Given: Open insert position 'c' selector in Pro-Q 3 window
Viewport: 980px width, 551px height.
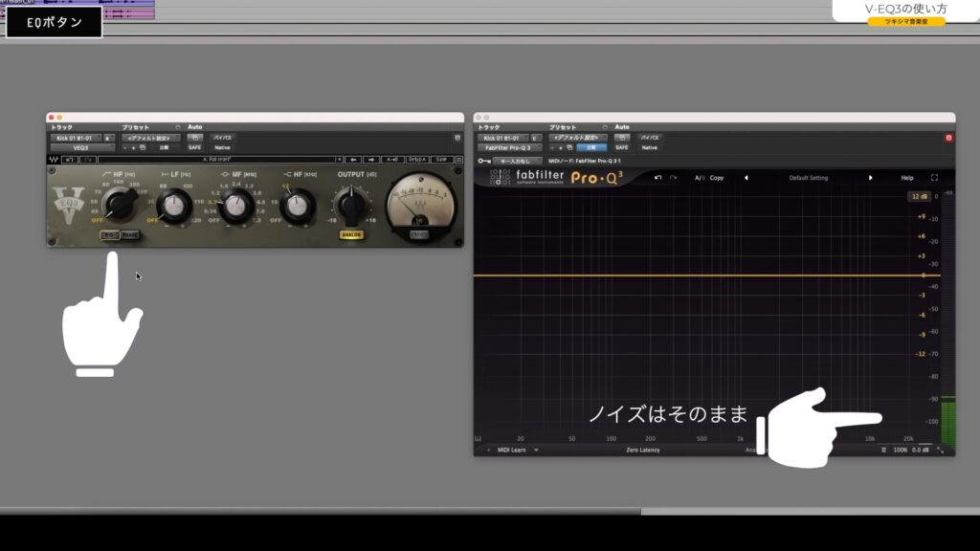Looking at the screenshot, I should click(536, 138).
